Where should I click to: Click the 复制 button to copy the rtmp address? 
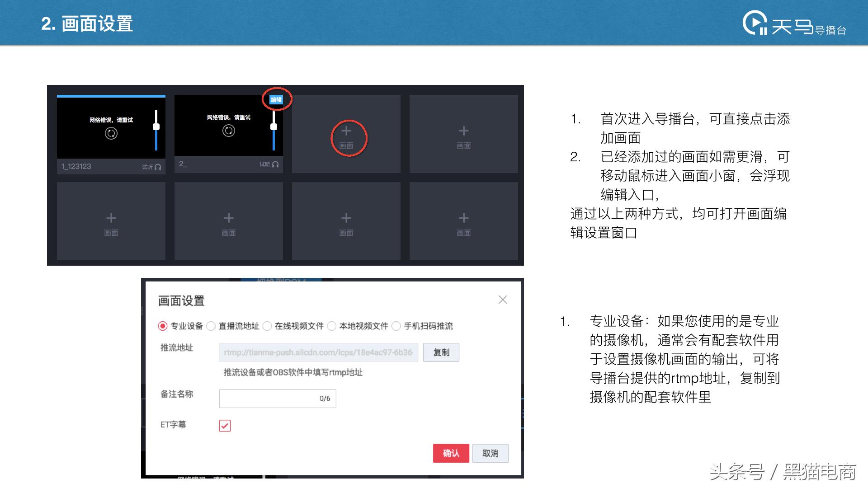[x=441, y=352]
